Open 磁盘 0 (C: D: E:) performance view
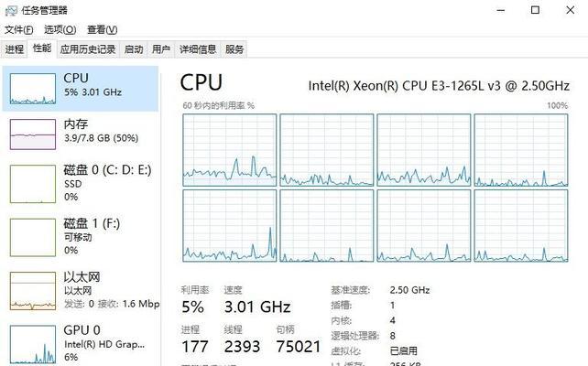Viewport: 588px width, 366px height. point(81,183)
